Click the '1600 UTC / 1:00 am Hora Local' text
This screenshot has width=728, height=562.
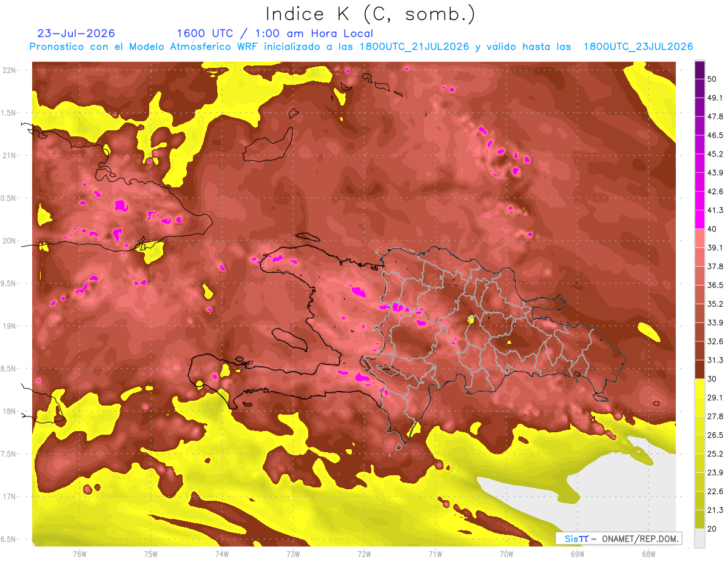(x=275, y=33)
